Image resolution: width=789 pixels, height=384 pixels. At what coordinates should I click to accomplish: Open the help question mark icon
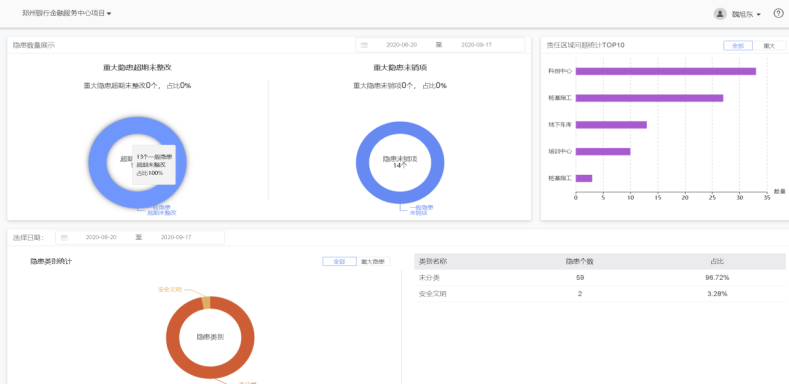pos(778,14)
